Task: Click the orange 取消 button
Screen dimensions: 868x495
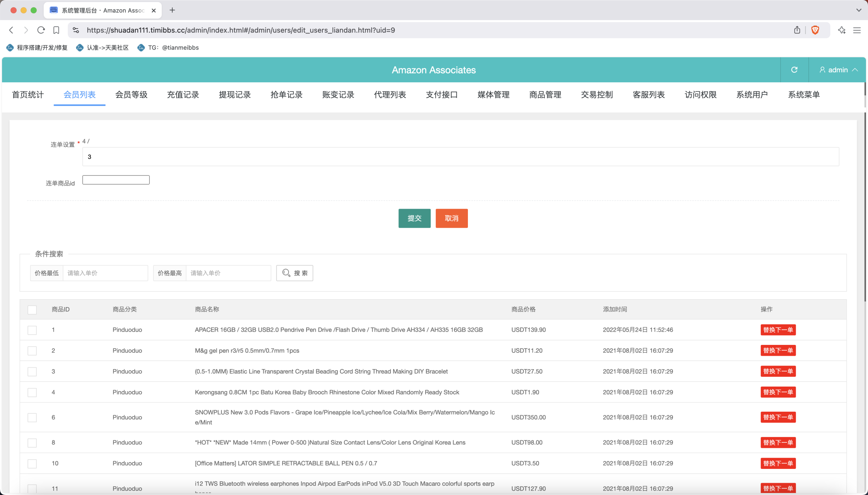Action: coord(452,218)
